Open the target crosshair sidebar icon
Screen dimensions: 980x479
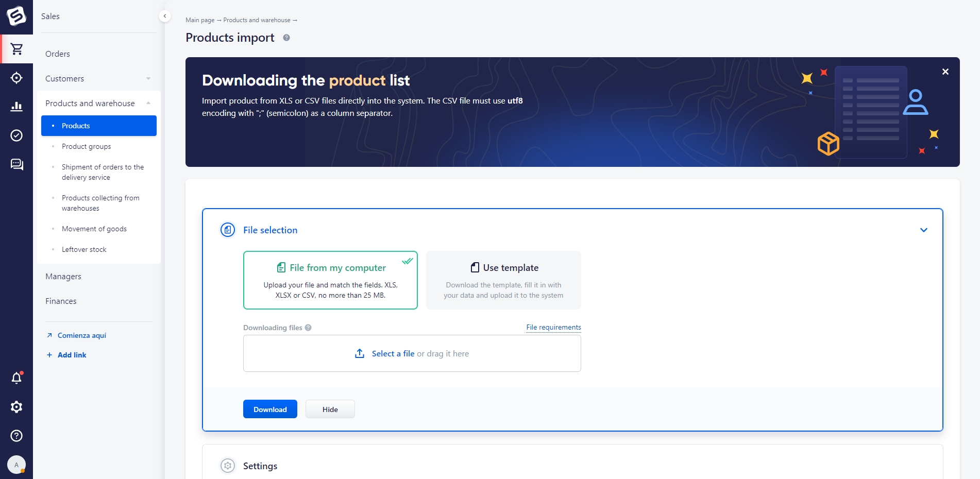[16, 78]
